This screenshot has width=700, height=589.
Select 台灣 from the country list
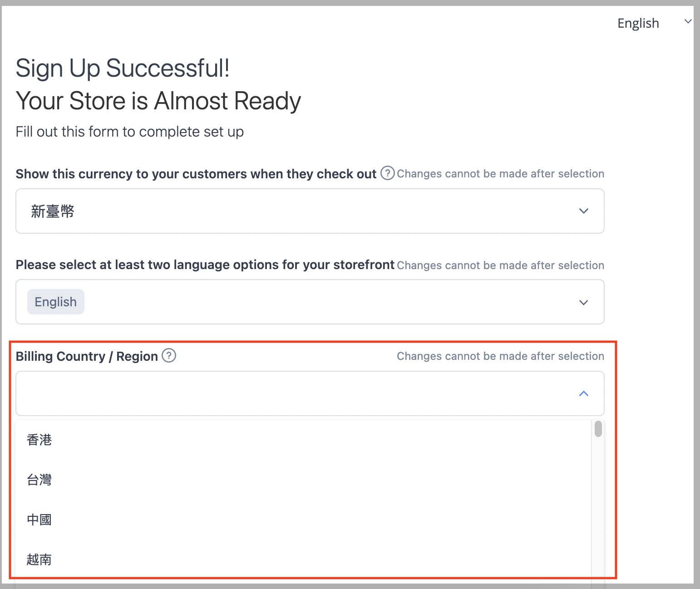(304, 480)
